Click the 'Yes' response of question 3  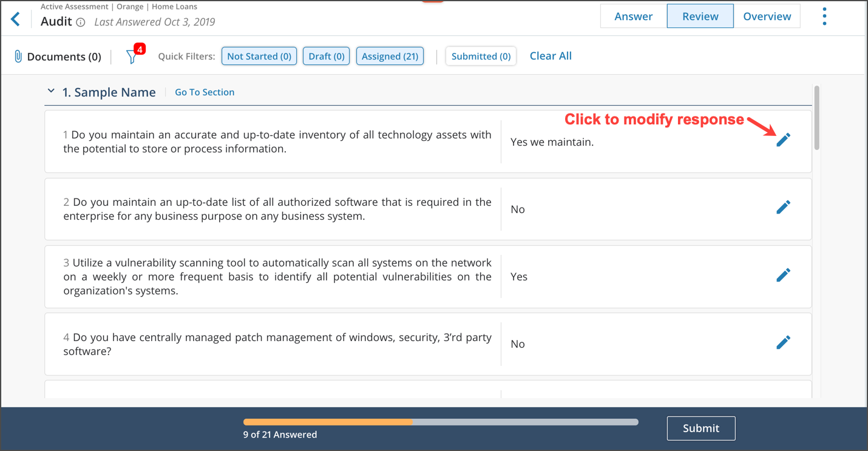coord(519,277)
